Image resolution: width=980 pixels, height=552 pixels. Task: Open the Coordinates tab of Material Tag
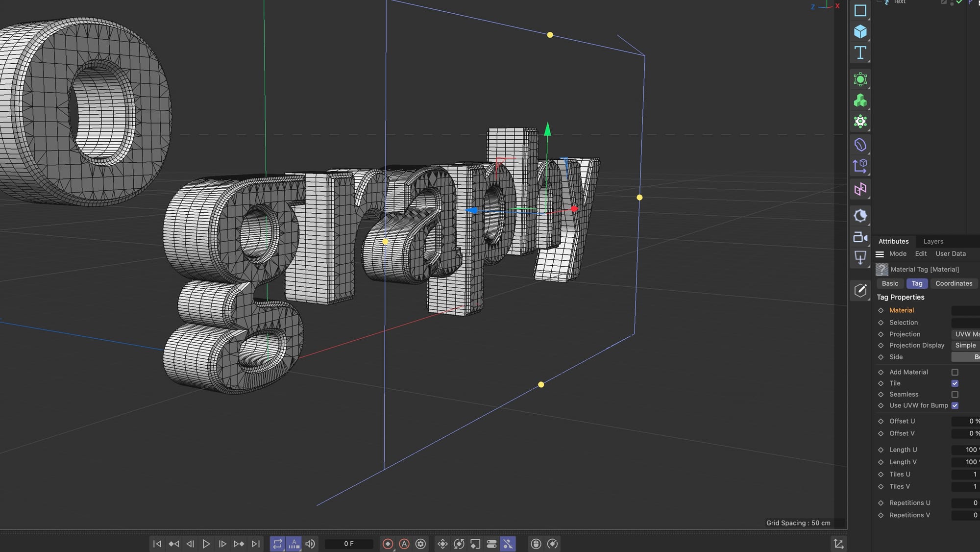[954, 283]
